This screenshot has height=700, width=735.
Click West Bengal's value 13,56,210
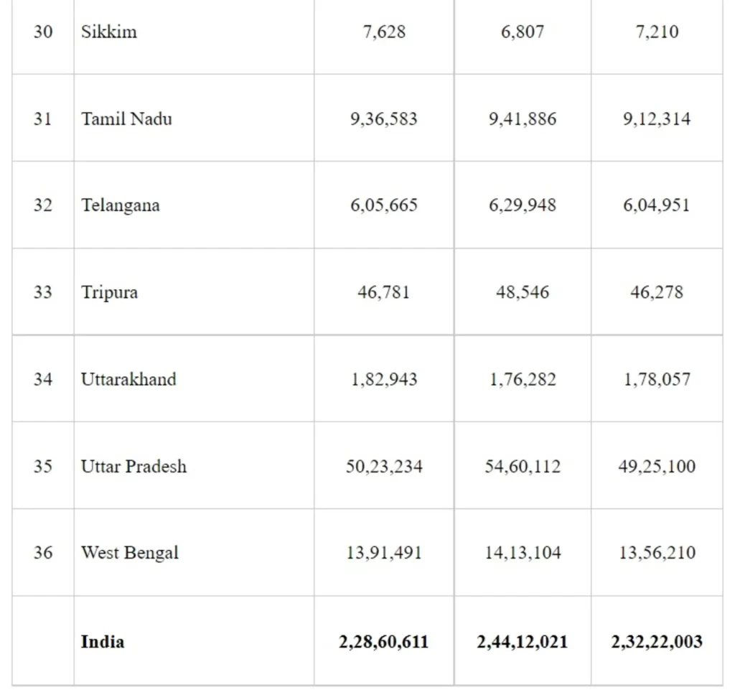pyautogui.click(x=657, y=553)
